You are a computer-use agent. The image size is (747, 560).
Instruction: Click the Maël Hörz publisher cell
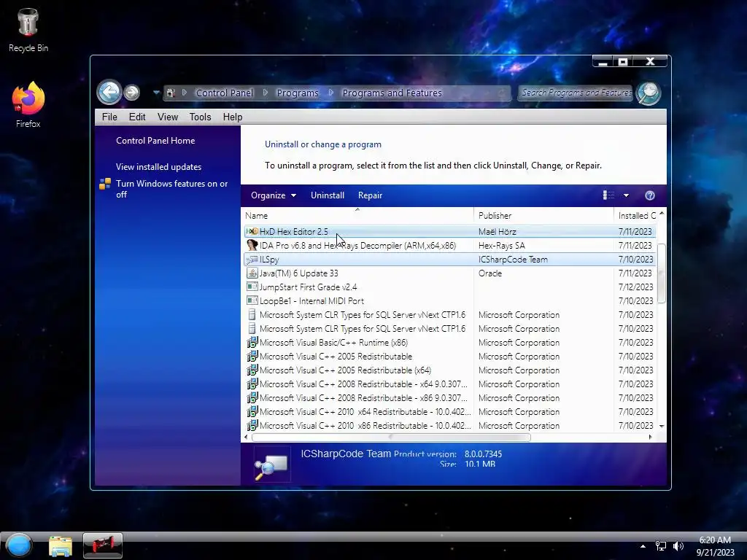498,232
